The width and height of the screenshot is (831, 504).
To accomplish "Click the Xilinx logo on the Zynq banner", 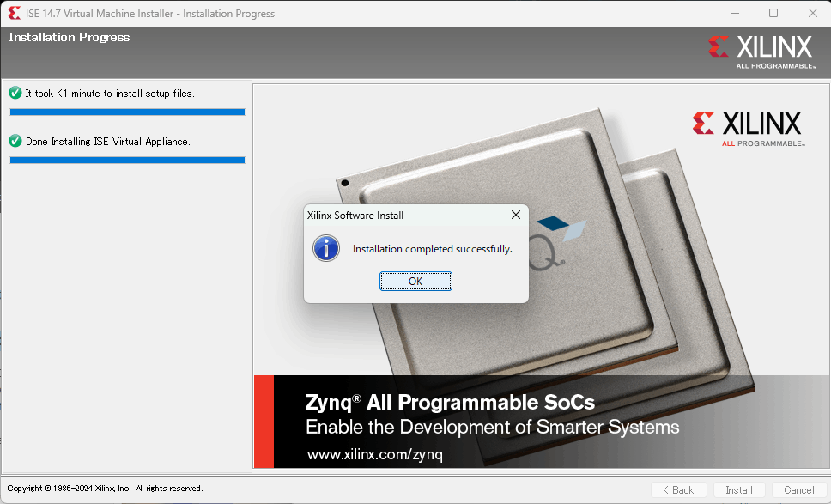I will pos(748,129).
